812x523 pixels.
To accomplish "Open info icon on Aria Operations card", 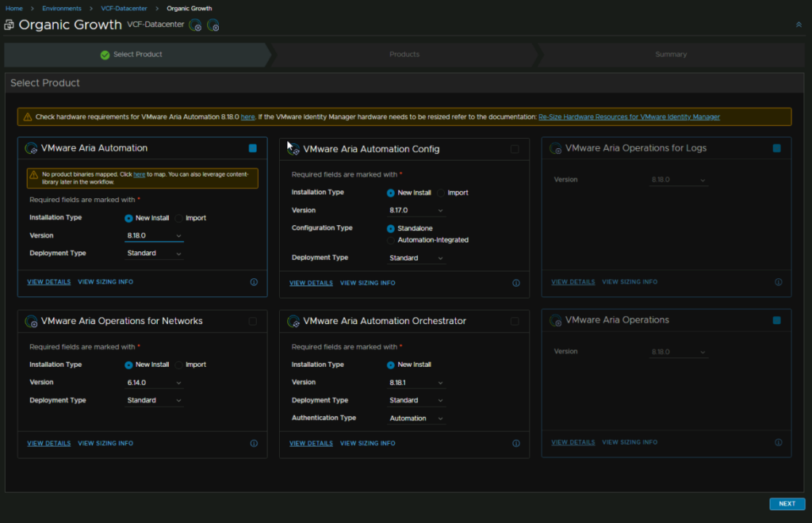I will click(779, 442).
